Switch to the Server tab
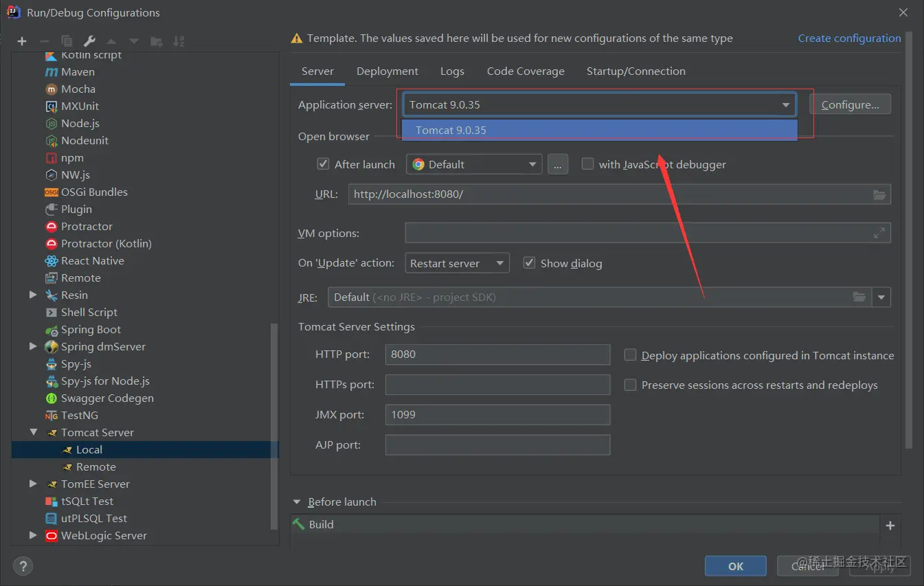 (x=317, y=71)
